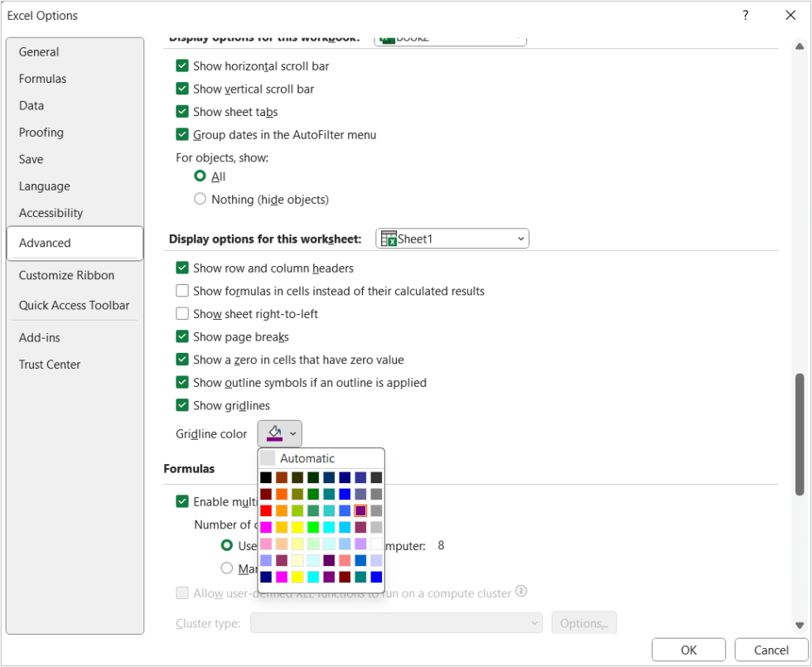Select Manually set processor count radio button
This screenshot has height=667, width=812.
tap(227, 568)
